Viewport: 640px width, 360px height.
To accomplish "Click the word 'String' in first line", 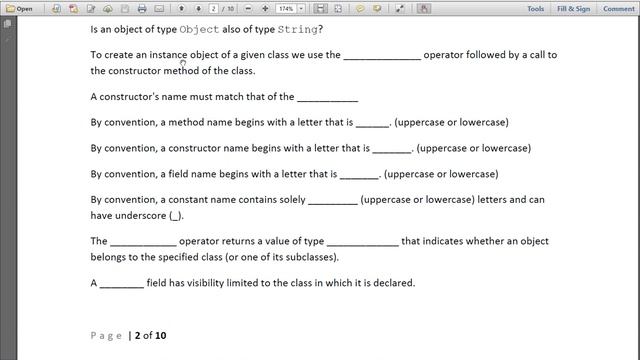I will click(298, 29).
